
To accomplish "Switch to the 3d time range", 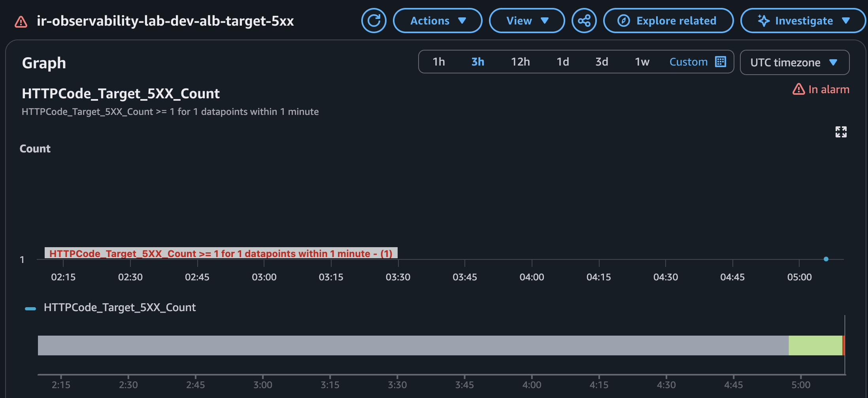I will click(602, 62).
